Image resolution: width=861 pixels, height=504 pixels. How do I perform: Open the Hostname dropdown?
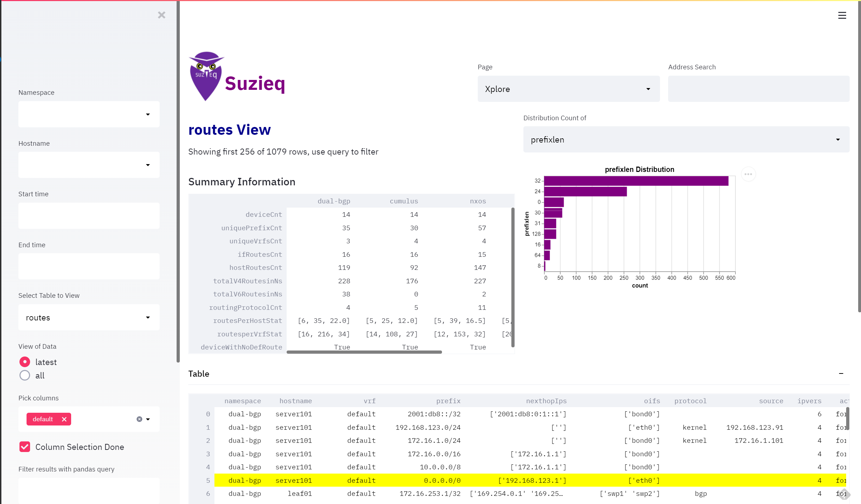[89, 165]
